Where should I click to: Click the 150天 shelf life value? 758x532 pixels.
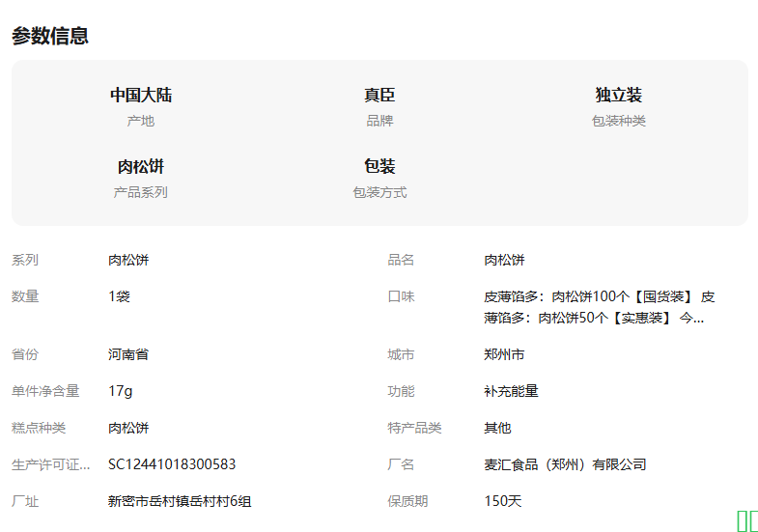502,501
